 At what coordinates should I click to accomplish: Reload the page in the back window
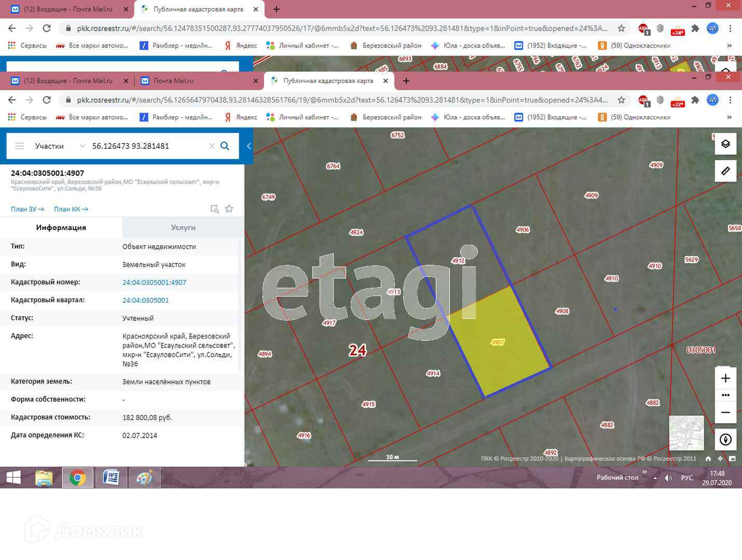[x=47, y=29]
